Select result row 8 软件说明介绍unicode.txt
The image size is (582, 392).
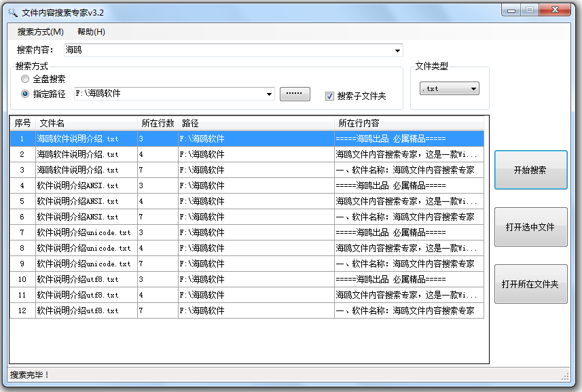tap(84, 248)
